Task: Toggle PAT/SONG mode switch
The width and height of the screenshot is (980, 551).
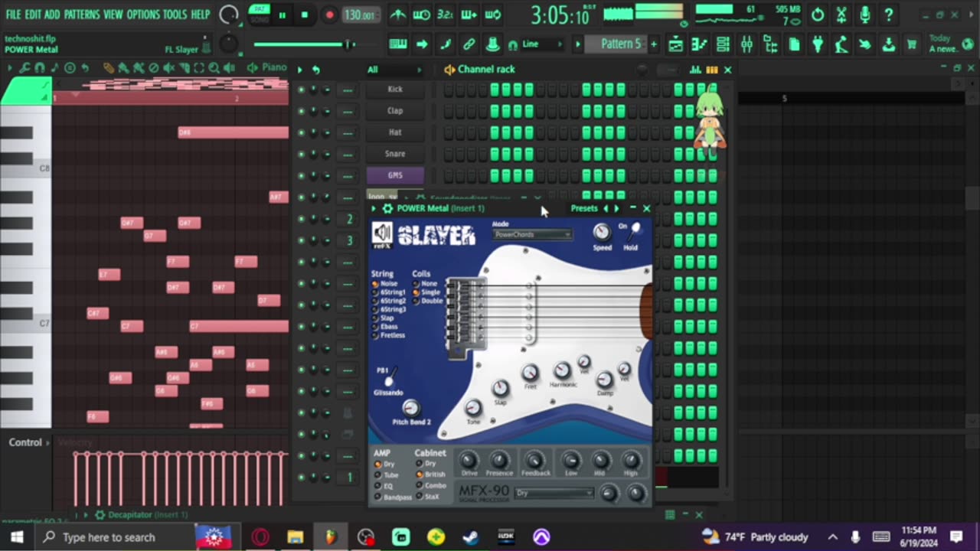Action: (260, 14)
